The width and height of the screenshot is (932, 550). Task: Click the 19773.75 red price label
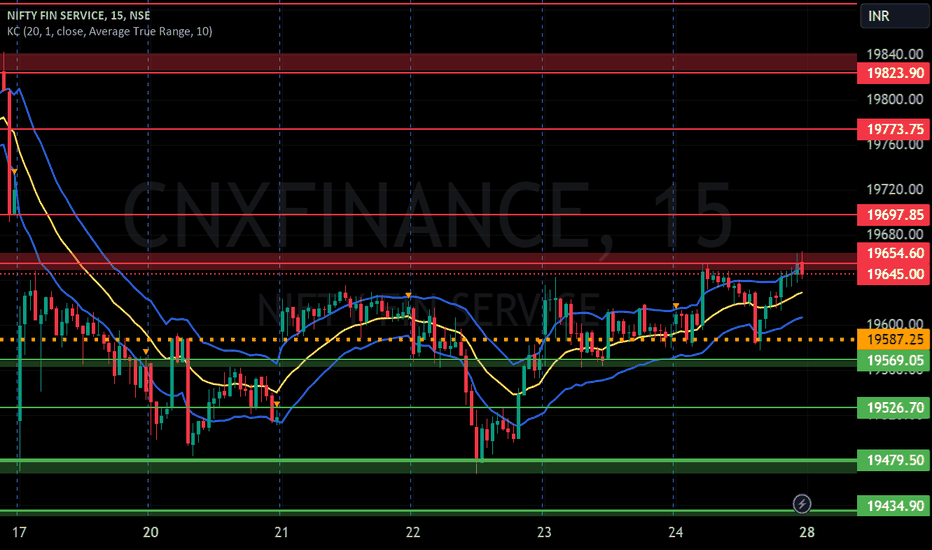[x=893, y=129]
